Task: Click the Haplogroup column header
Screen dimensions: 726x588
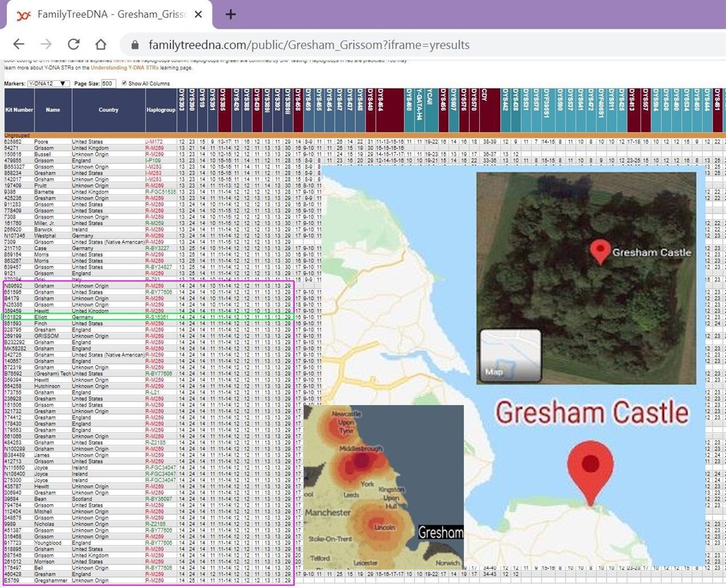Action: tap(161, 110)
